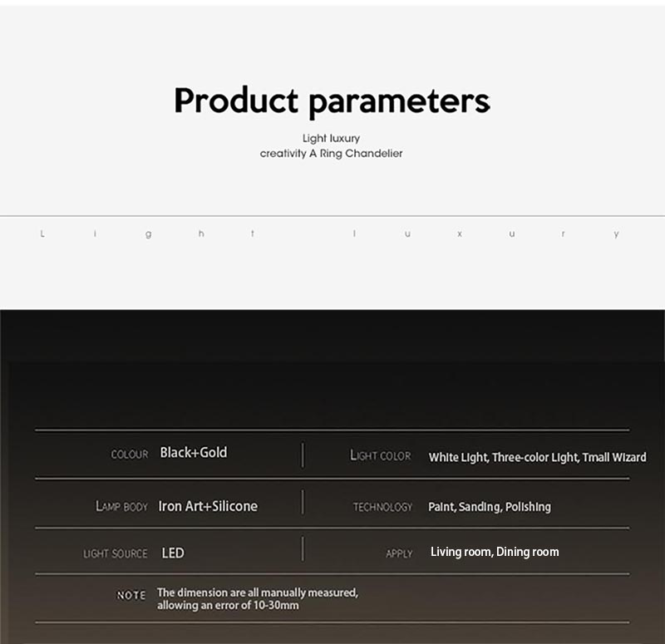665x644 pixels.
Task: Click the "White Light, Three-color Light, Tmall Wizard" text
Action: point(537,457)
